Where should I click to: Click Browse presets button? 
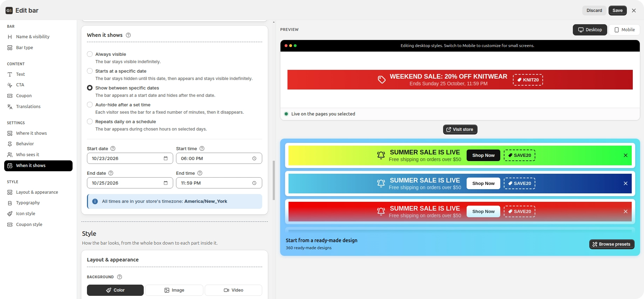612,244
